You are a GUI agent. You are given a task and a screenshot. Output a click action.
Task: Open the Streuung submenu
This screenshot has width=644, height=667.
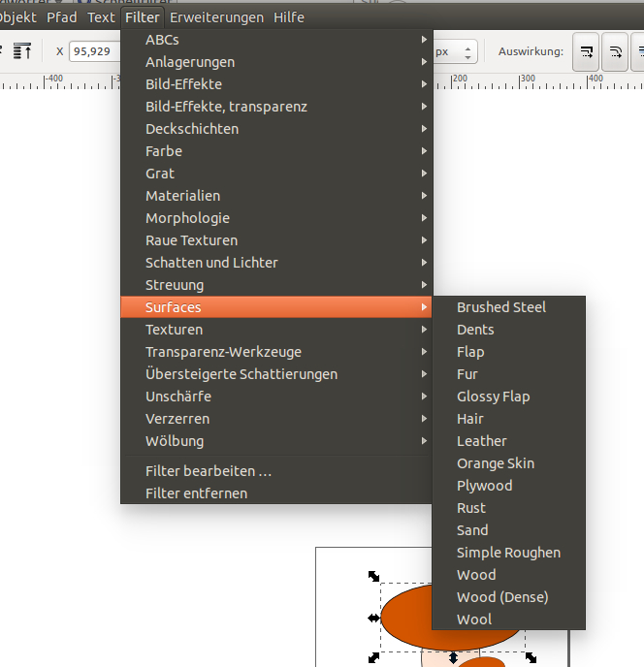click(x=276, y=285)
